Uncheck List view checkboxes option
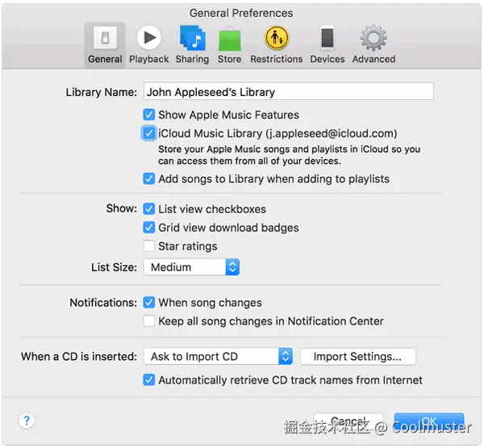 148,209
